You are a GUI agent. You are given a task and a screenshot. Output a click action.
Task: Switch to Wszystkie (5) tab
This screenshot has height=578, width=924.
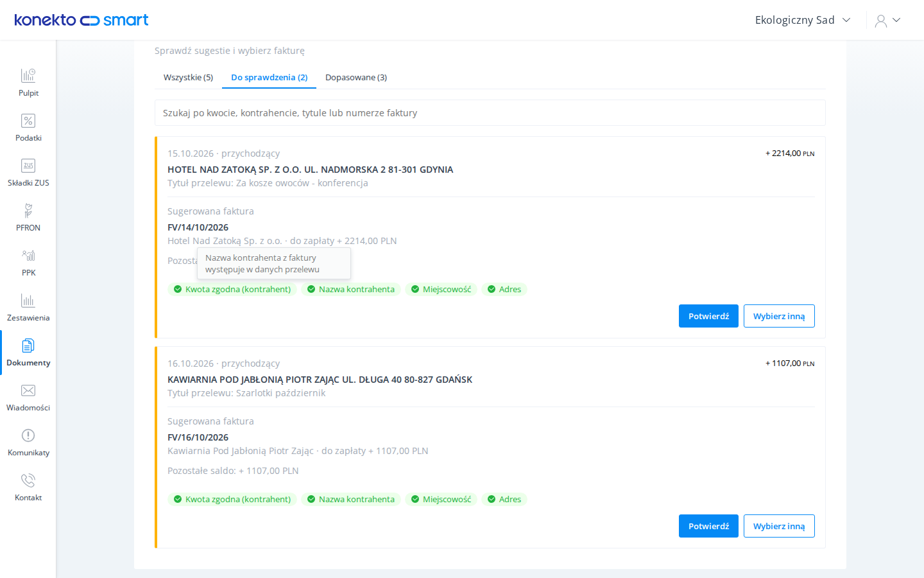click(188, 77)
